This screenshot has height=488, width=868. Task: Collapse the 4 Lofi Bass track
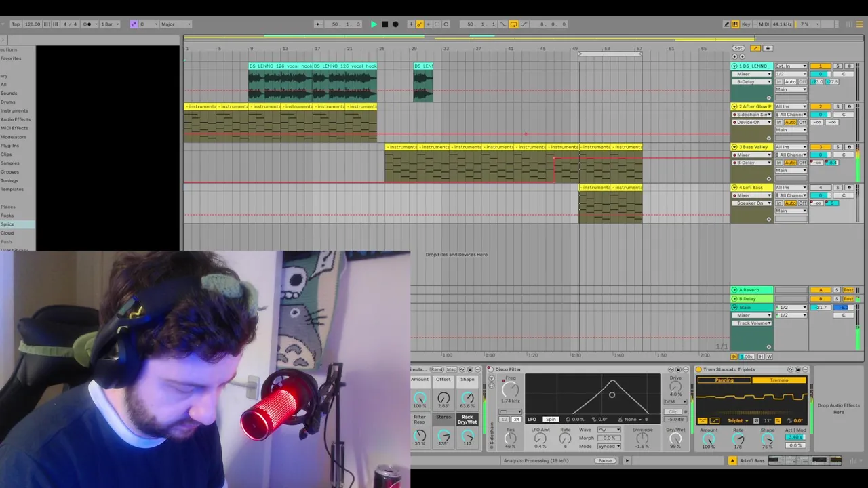click(734, 188)
